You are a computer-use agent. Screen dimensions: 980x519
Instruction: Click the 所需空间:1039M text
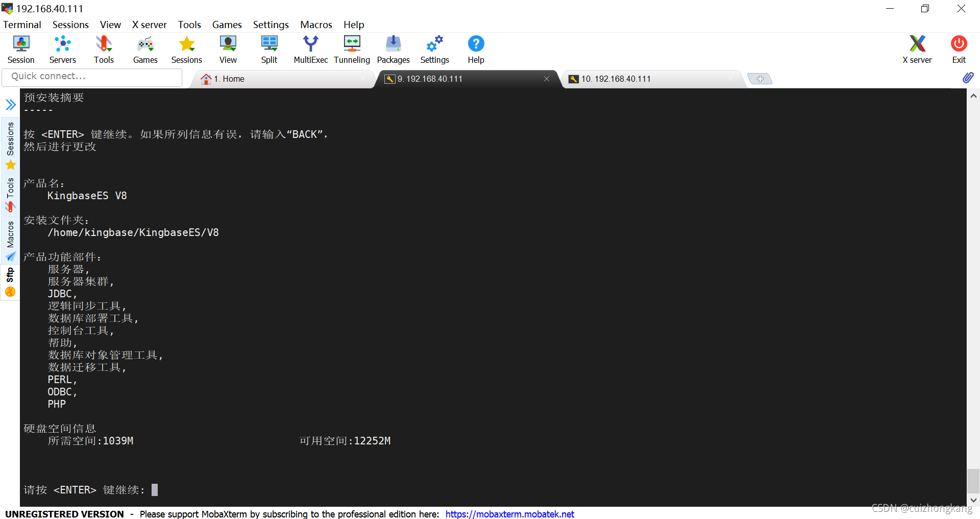coord(90,441)
